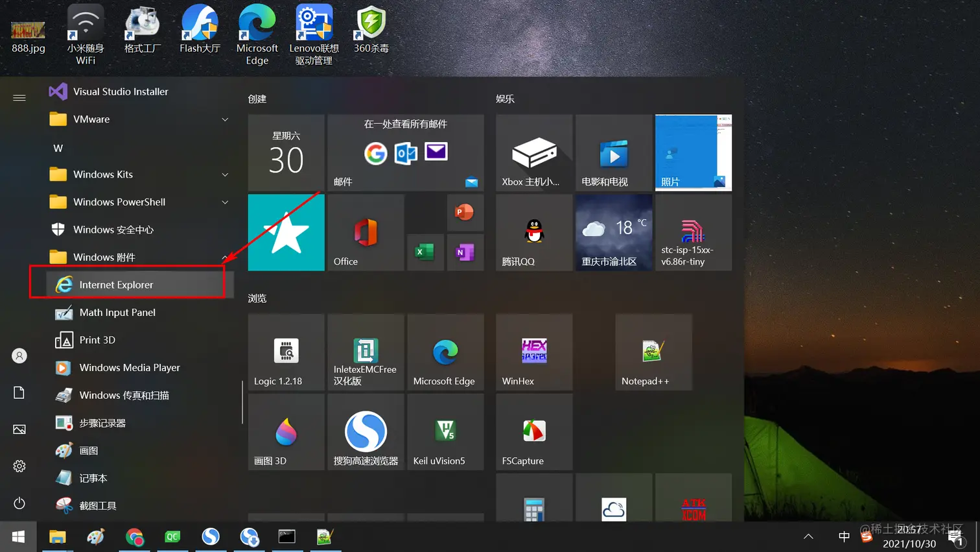Select the 浏览 group header

(x=257, y=298)
